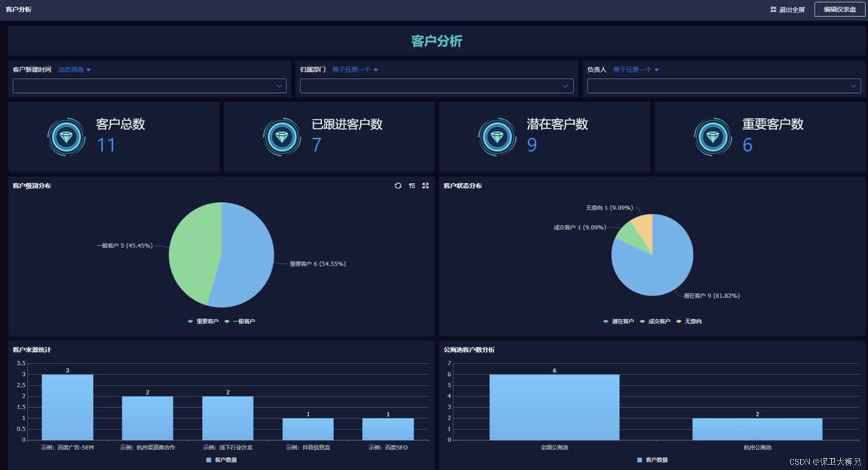Open 等于任意一个 condition for 负责人
The width and height of the screenshot is (868, 470).
(636, 70)
